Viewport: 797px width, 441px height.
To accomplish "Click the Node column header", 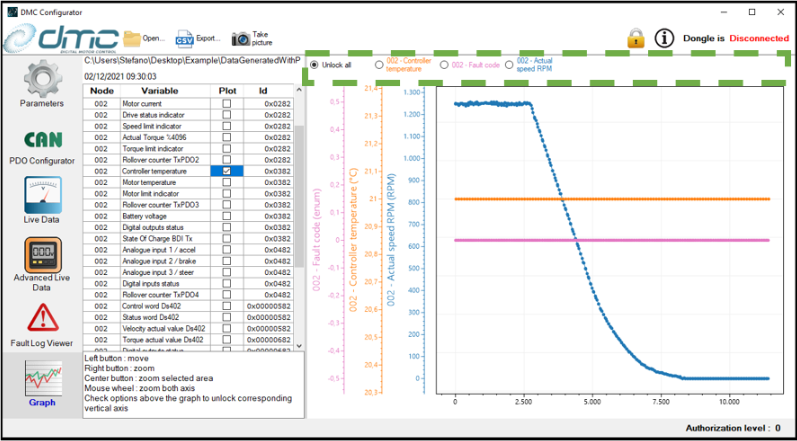I will point(101,91).
